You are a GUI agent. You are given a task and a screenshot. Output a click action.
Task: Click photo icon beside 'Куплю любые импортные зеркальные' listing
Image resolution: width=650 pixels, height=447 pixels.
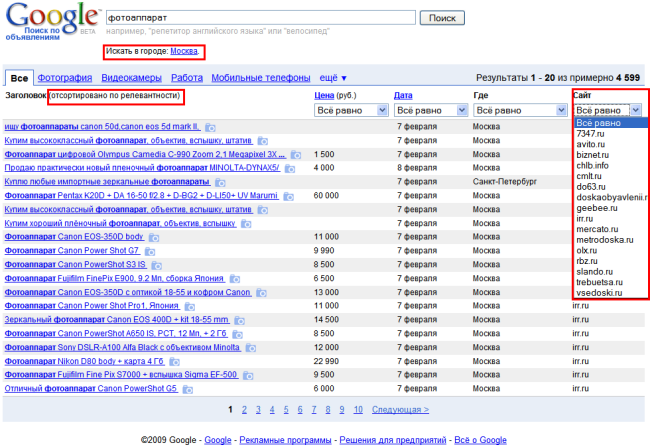(220, 182)
